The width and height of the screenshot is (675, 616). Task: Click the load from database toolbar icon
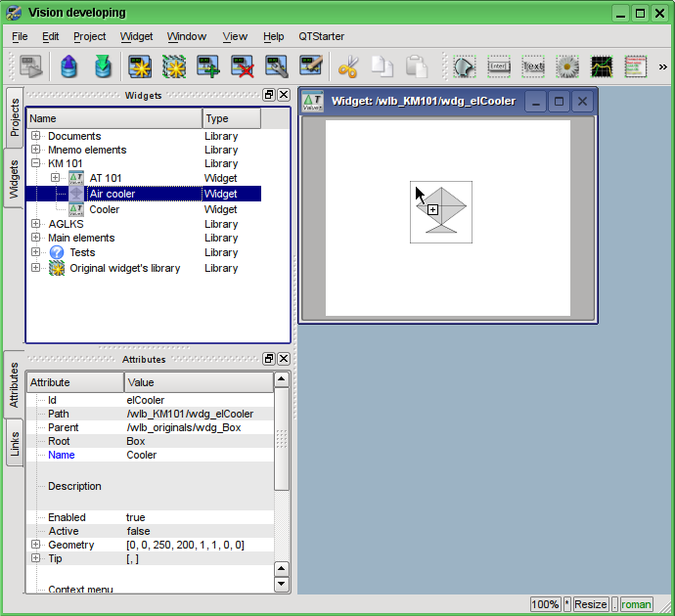point(68,66)
